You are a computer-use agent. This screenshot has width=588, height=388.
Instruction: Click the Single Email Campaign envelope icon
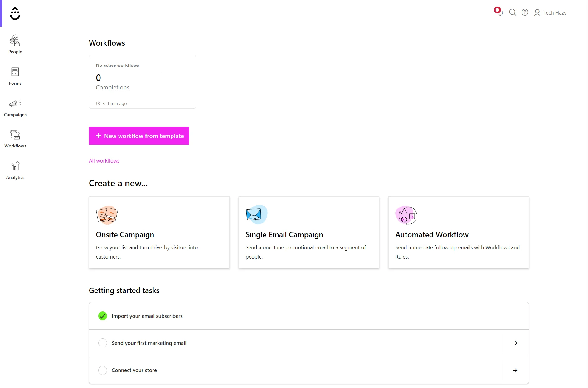(256, 215)
